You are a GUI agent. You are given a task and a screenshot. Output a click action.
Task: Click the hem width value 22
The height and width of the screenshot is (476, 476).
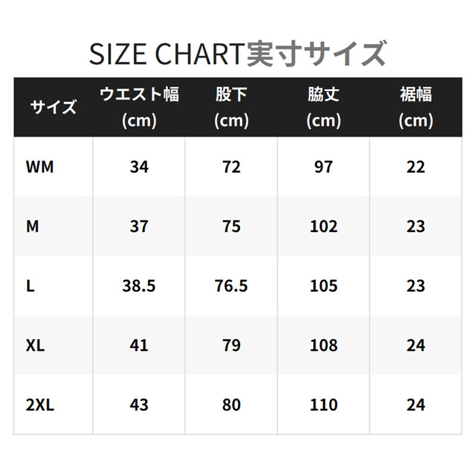coord(415,167)
